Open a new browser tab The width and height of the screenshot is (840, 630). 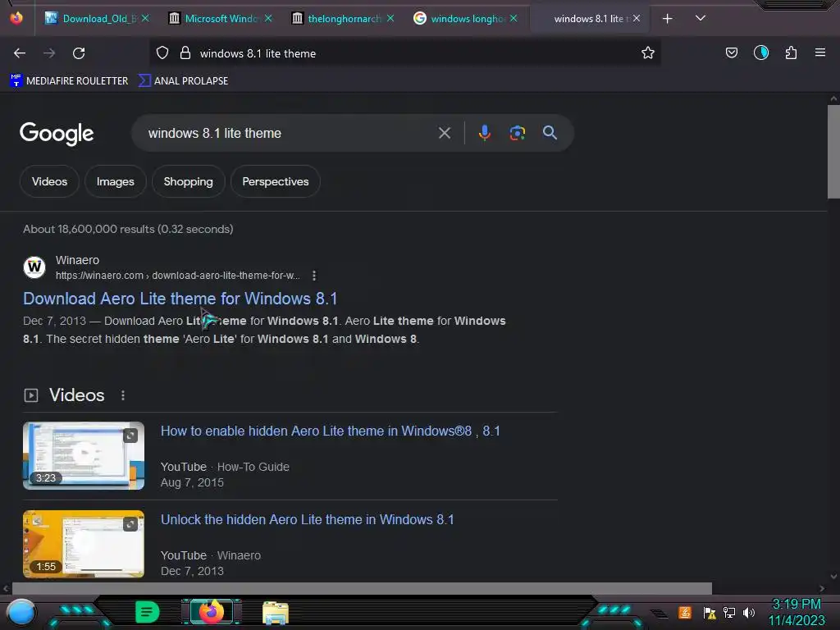[667, 19]
